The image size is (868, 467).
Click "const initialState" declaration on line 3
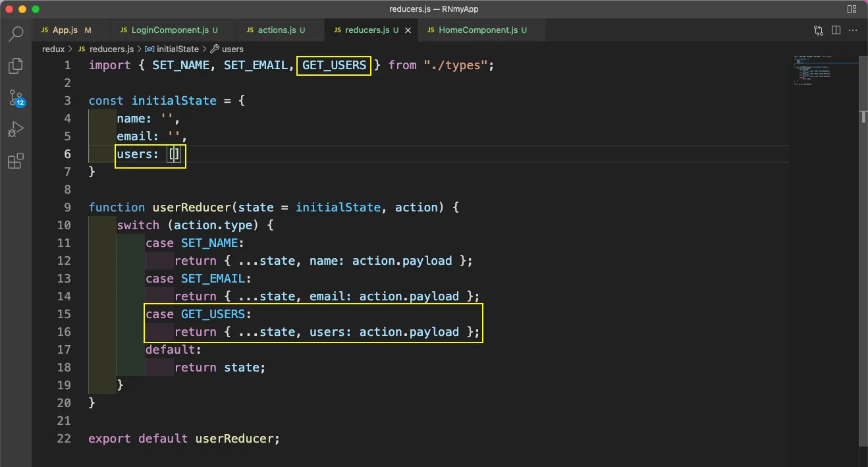(153, 101)
